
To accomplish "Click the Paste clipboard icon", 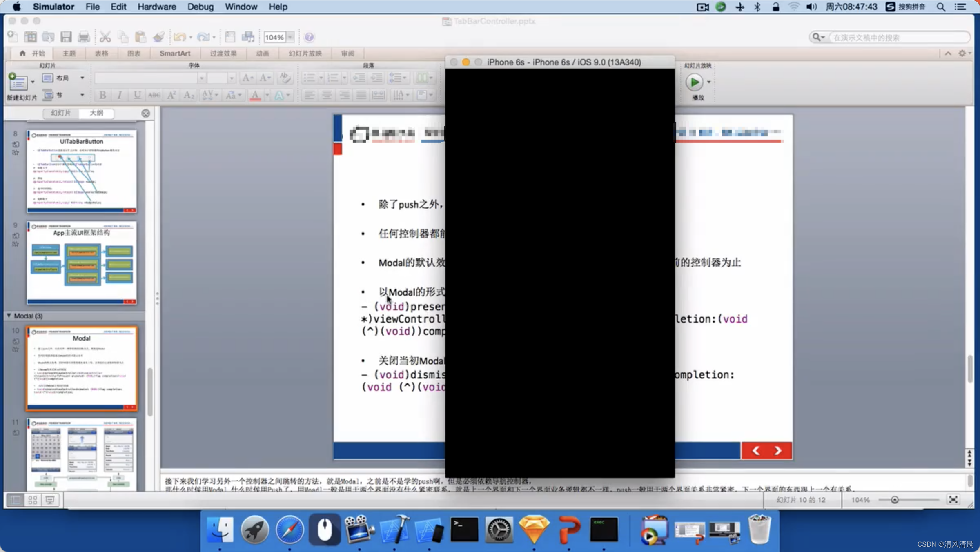I will (140, 37).
